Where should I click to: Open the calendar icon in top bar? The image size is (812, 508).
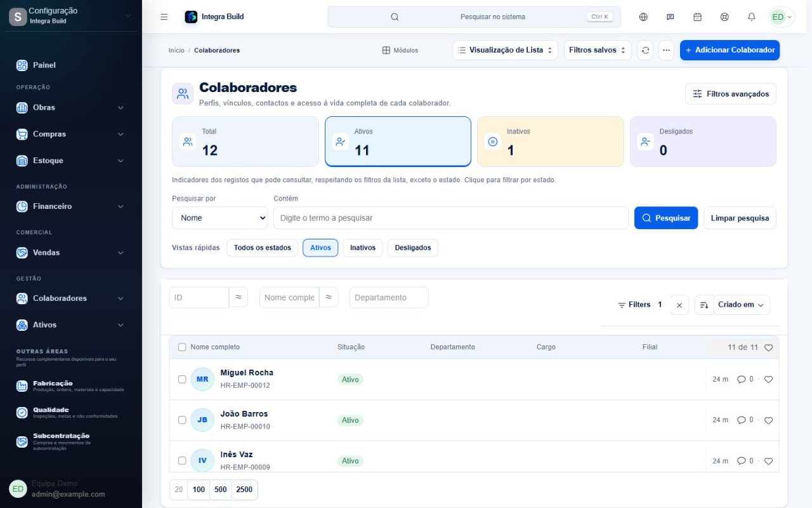click(x=697, y=17)
